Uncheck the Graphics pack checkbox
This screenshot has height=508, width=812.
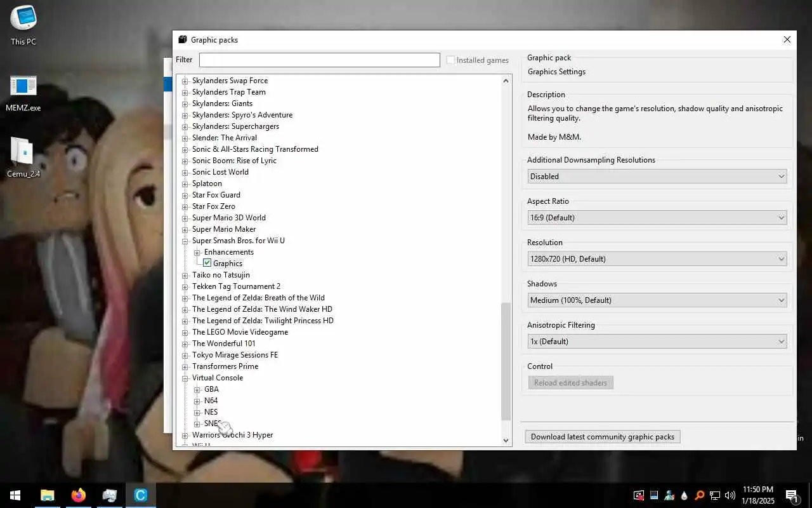[207, 263]
